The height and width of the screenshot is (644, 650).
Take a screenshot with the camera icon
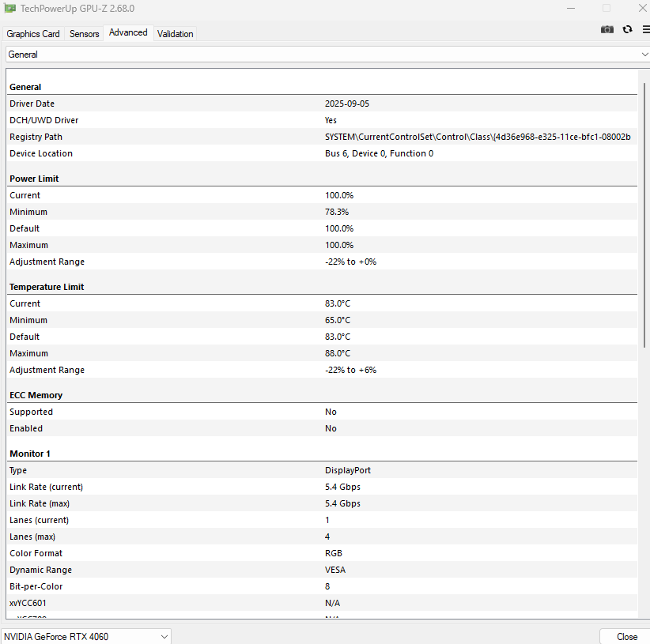coord(607,29)
